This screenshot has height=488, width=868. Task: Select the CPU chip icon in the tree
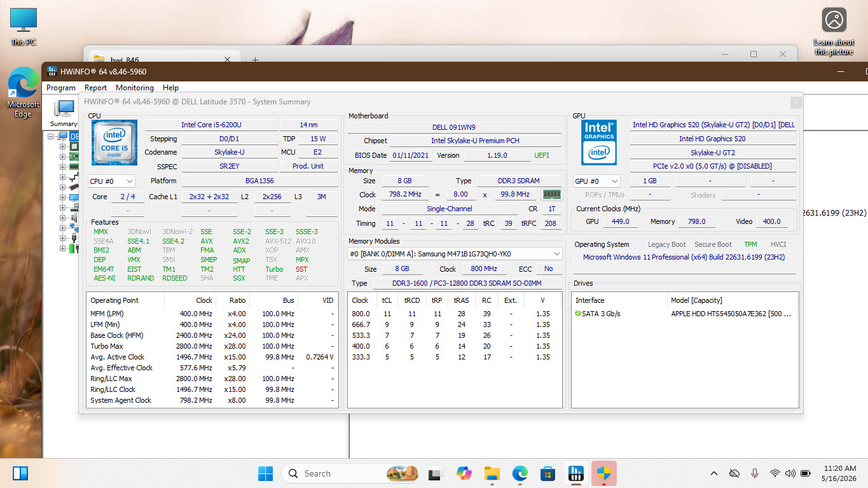point(74,146)
